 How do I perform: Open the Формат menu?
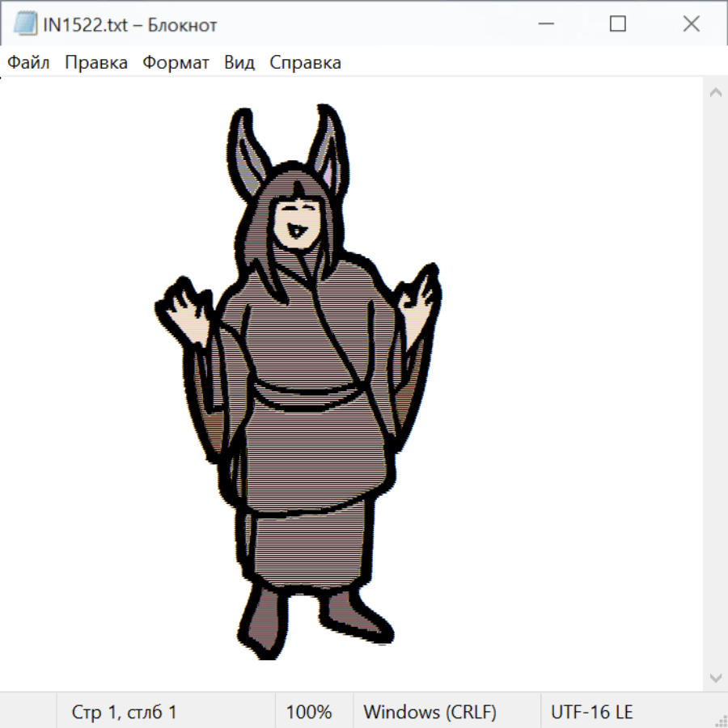[176, 63]
